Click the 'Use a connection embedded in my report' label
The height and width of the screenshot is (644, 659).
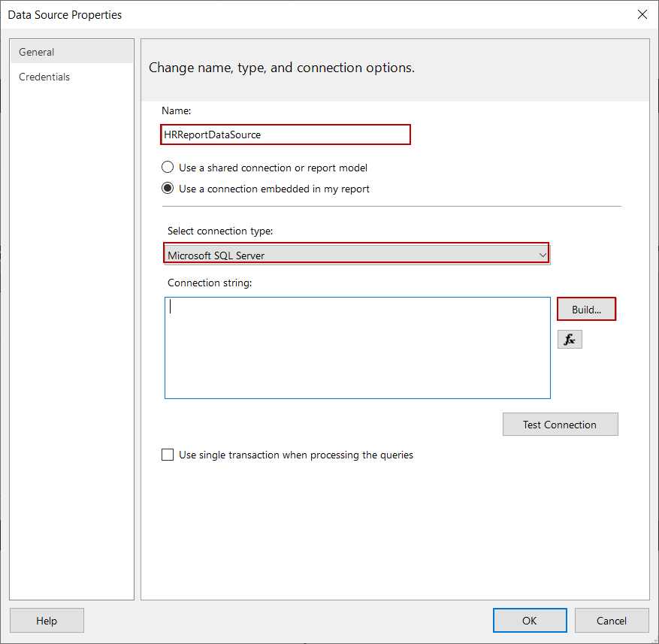pyautogui.click(x=274, y=189)
